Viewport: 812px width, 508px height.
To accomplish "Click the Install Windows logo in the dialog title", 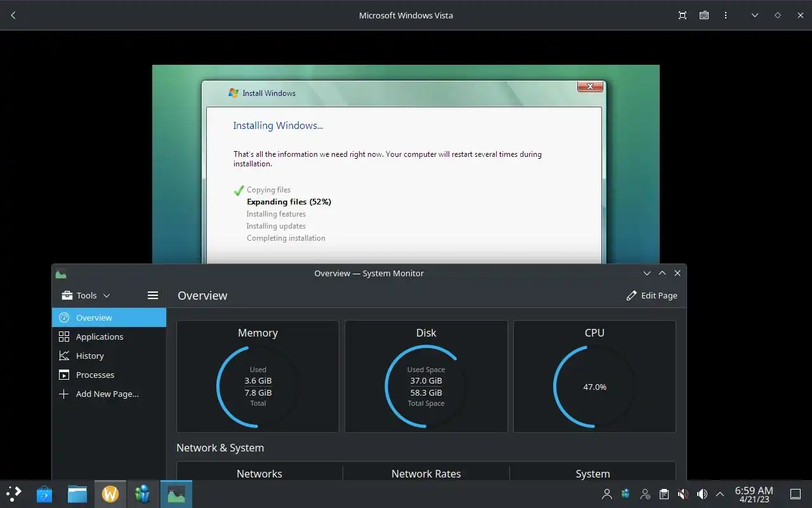I will tap(233, 93).
